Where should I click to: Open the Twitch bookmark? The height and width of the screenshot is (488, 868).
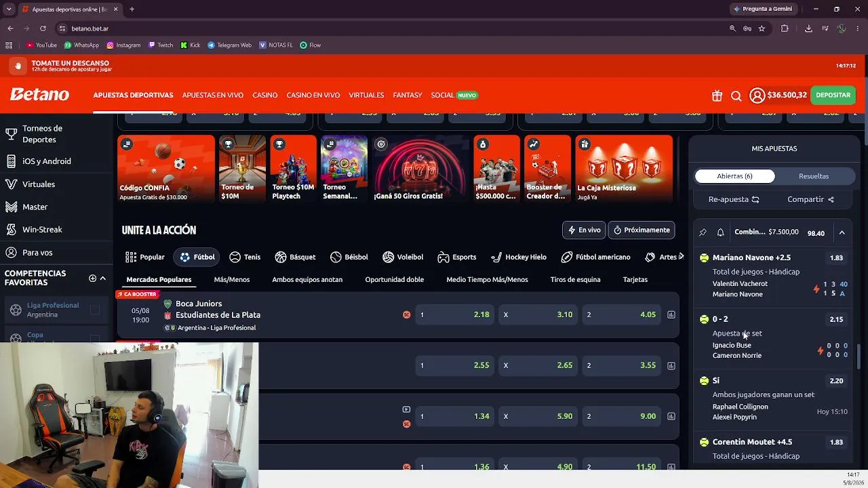[161, 45]
